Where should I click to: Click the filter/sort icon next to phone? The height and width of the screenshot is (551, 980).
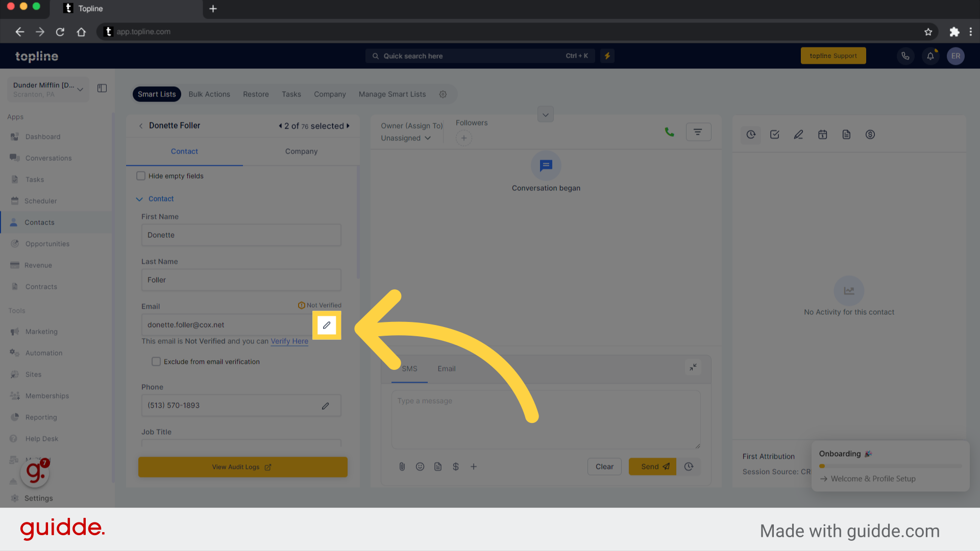[698, 132]
